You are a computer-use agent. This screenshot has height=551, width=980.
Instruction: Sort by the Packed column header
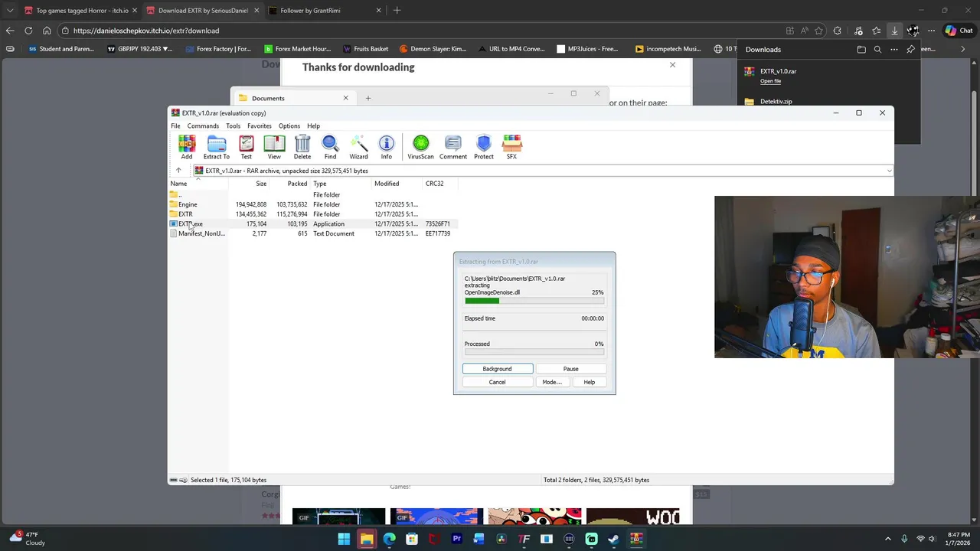(x=289, y=184)
